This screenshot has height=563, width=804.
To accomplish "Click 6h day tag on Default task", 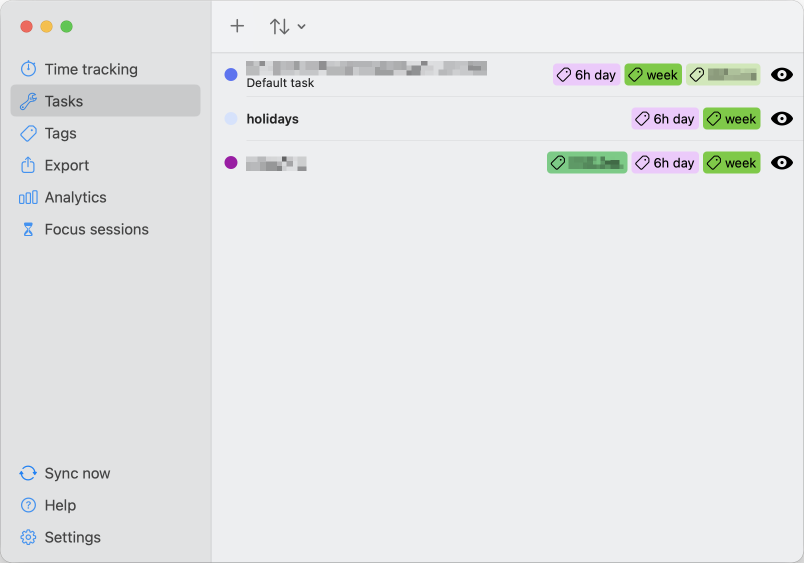I will pos(586,75).
